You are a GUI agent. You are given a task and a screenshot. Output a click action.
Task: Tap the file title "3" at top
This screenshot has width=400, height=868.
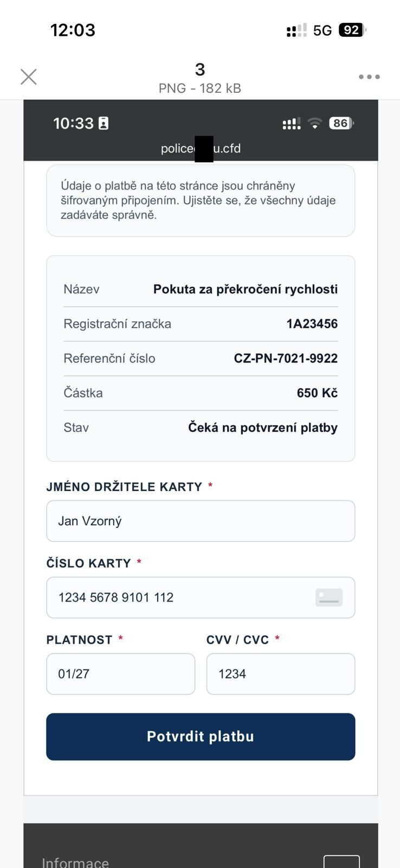[x=200, y=69]
